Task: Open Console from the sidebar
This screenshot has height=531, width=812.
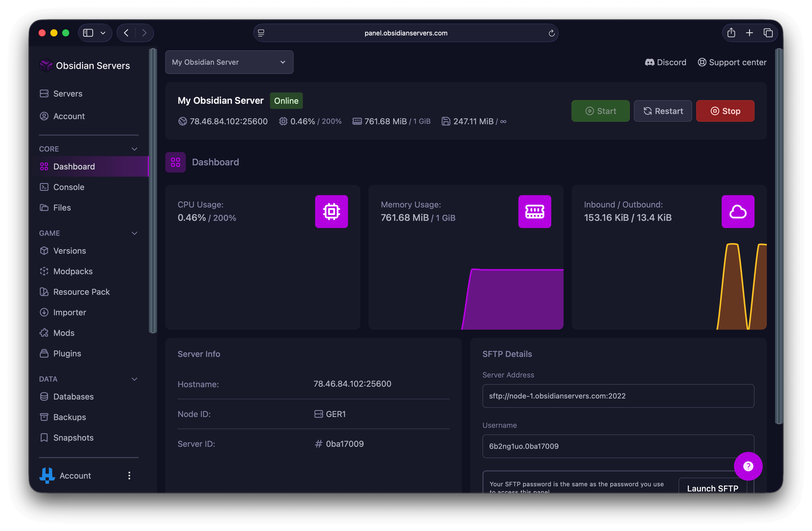Action: tap(69, 187)
